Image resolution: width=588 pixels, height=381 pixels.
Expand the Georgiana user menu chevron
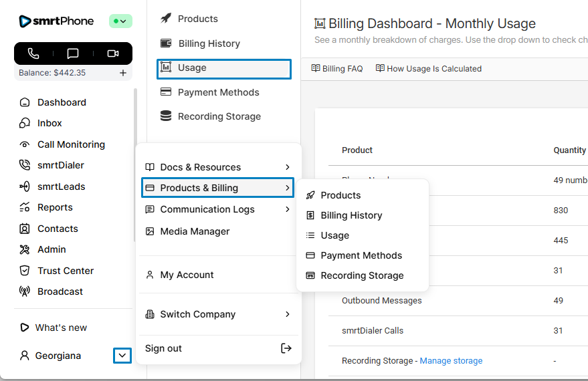tap(122, 356)
